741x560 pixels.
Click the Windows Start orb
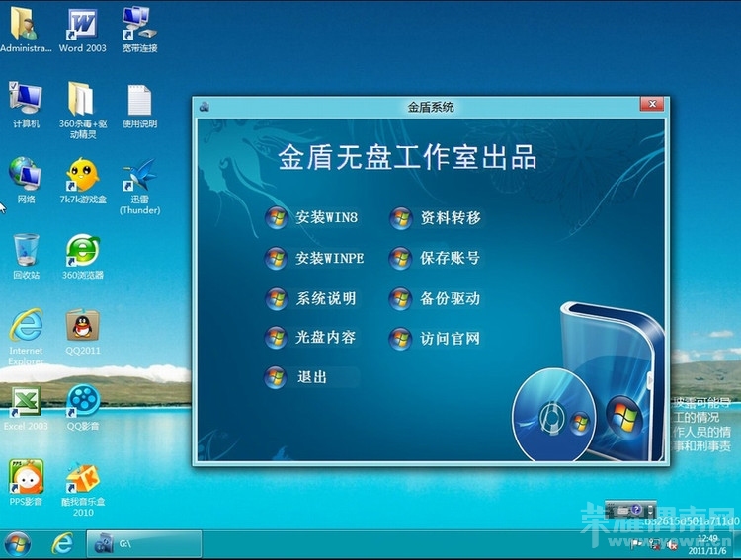pos(18,543)
